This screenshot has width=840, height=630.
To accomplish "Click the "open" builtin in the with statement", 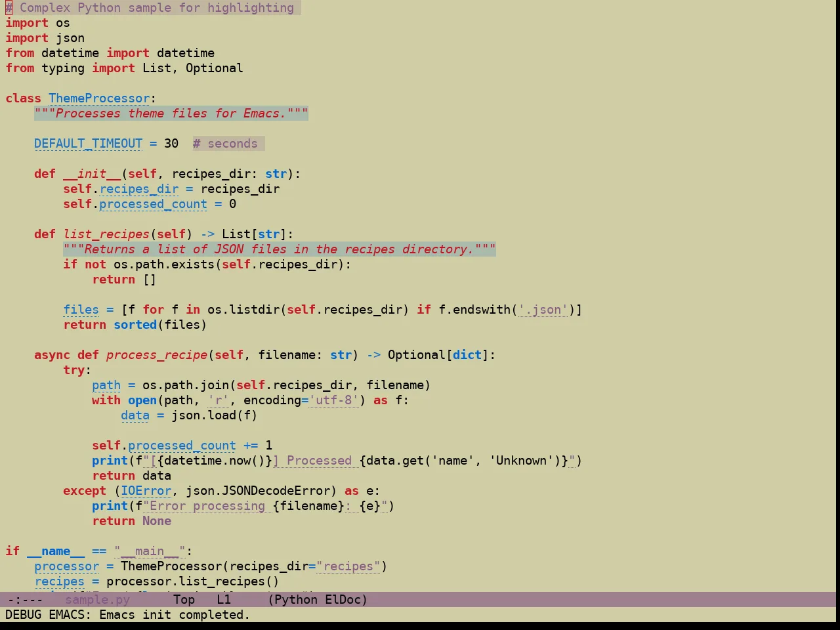I will 142,400.
